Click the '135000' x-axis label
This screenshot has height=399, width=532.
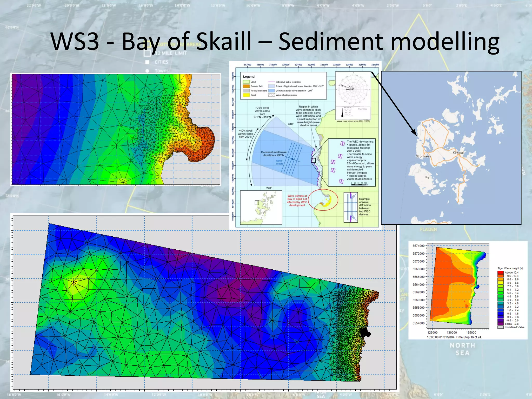471,332
